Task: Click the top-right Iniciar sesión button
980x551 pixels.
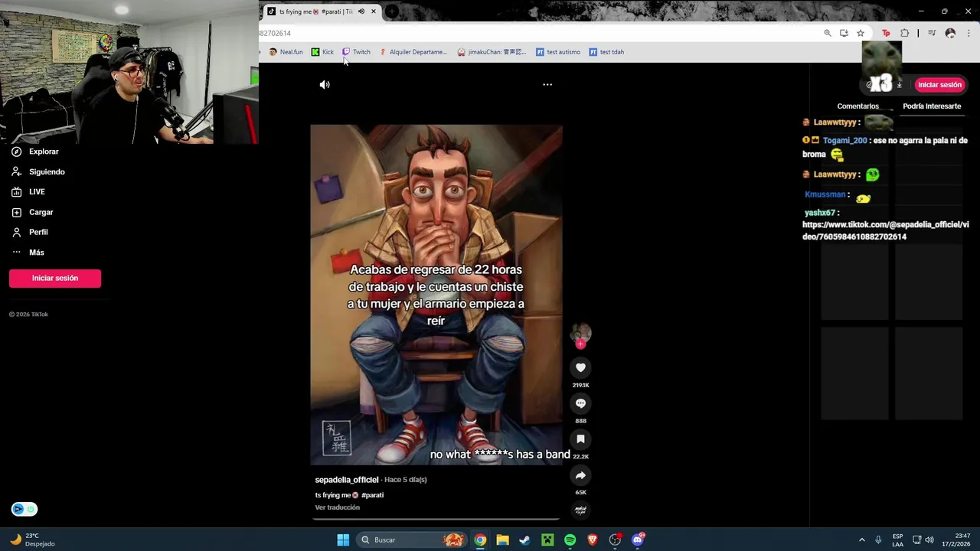Action: 939,85
